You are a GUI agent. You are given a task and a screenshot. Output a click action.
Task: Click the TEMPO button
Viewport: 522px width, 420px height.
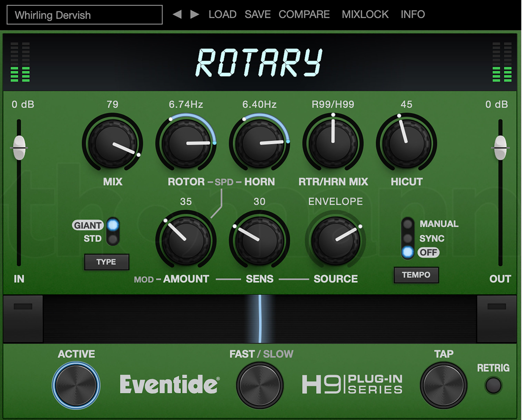point(416,275)
